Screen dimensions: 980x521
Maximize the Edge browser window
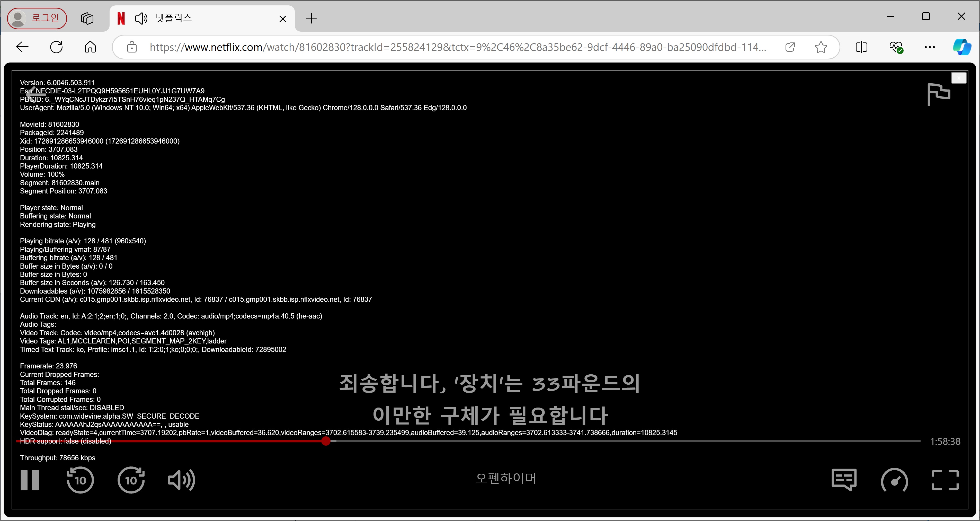[926, 16]
